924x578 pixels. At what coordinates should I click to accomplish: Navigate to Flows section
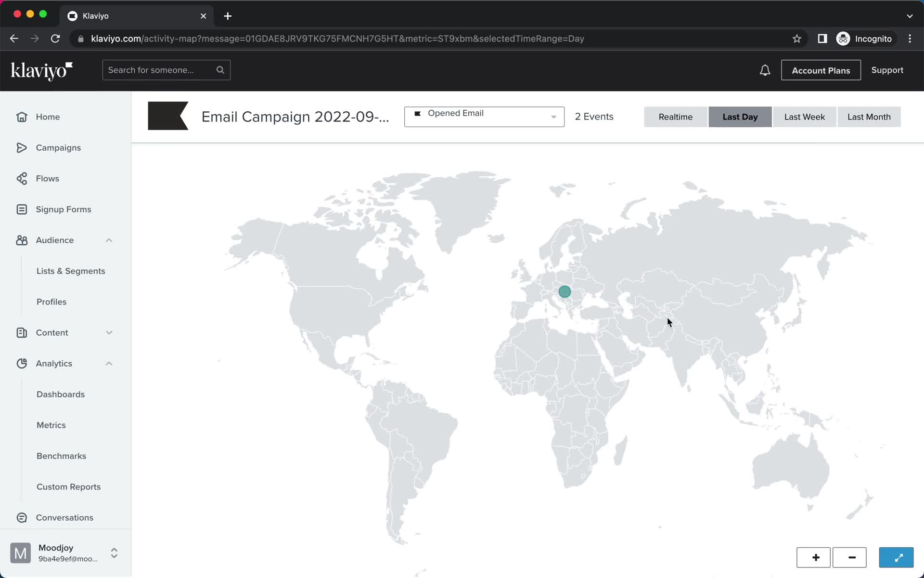click(47, 179)
